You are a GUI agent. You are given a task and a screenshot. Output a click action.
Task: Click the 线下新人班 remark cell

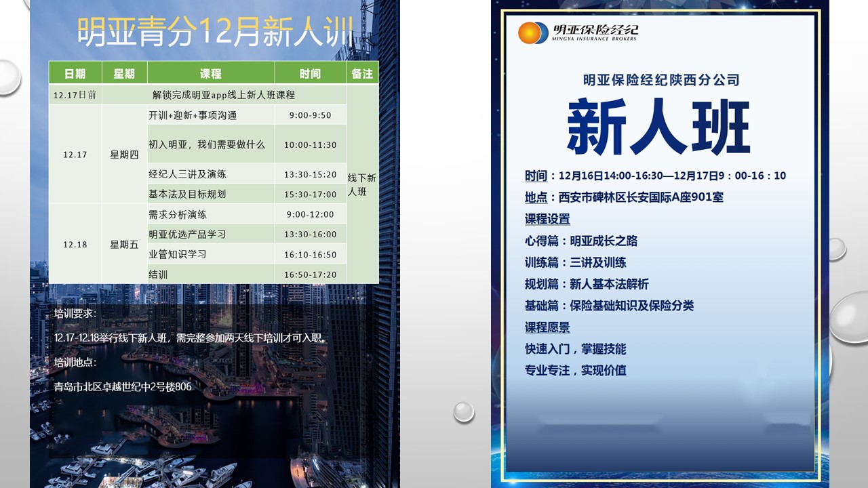(x=363, y=184)
